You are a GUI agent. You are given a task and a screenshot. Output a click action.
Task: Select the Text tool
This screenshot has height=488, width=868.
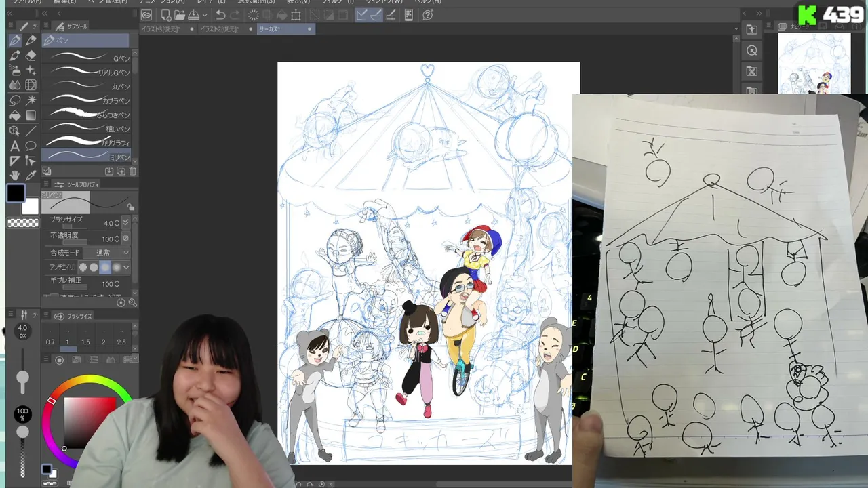pyautogui.click(x=15, y=146)
